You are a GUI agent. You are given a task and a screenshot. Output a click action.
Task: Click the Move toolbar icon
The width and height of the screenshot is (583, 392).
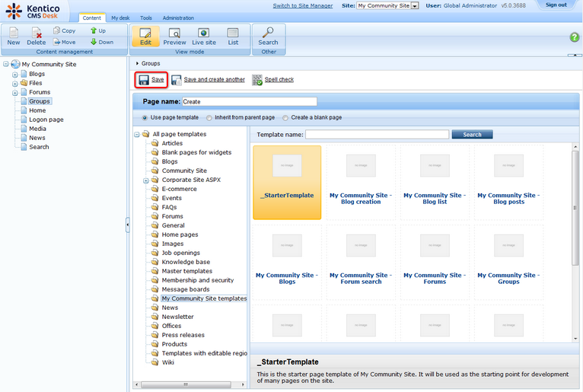click(56, 42)
